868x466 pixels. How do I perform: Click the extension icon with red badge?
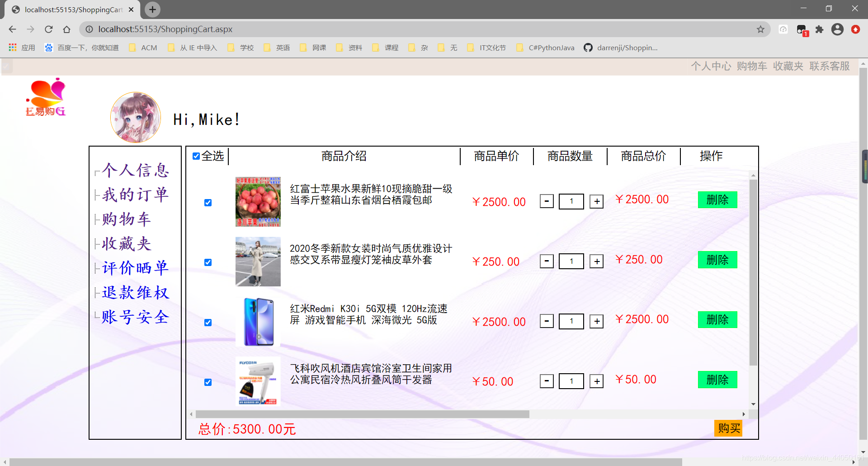click(802, 30)
